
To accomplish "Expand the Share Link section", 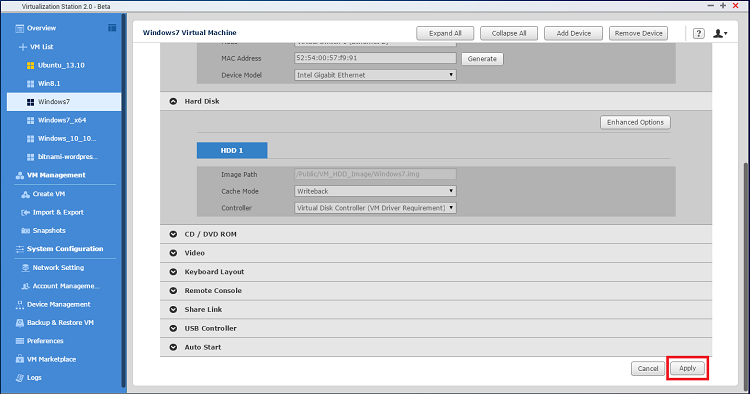I will (x=173, y=309).
